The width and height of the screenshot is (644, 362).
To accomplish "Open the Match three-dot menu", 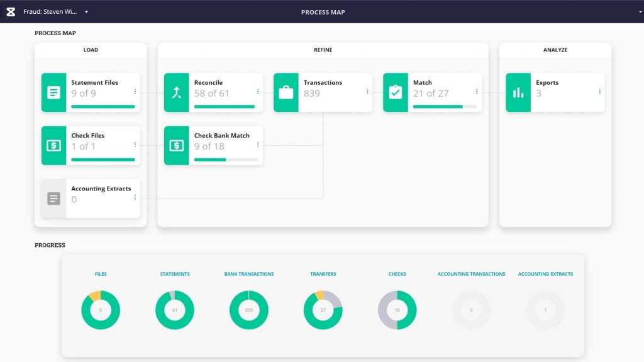I will (477, 92).
